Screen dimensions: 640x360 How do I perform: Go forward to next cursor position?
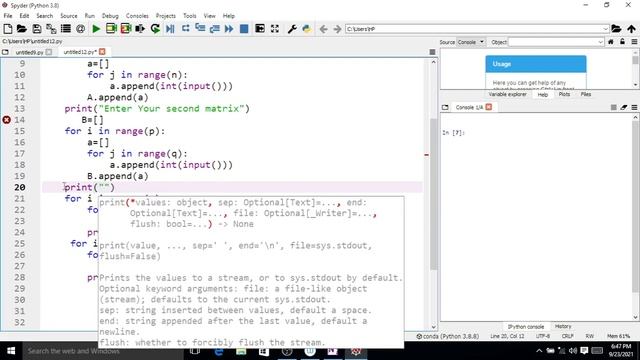point(337,29)
